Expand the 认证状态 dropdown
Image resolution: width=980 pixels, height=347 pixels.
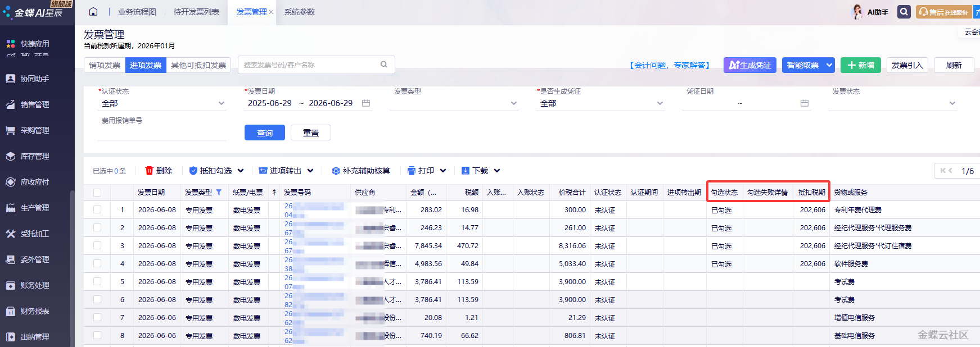point(221,103)
